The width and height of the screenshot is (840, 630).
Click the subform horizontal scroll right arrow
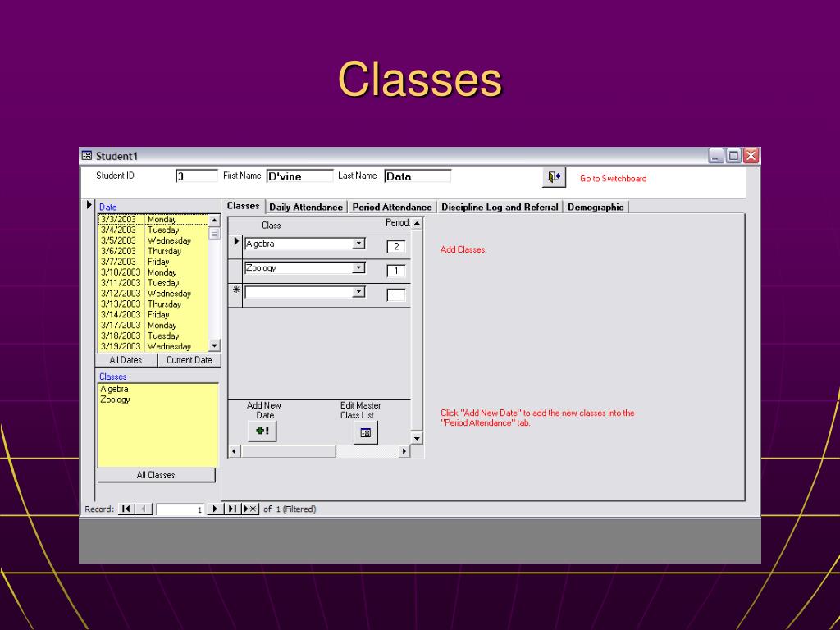pyautogui.click(x=404, y=452)
